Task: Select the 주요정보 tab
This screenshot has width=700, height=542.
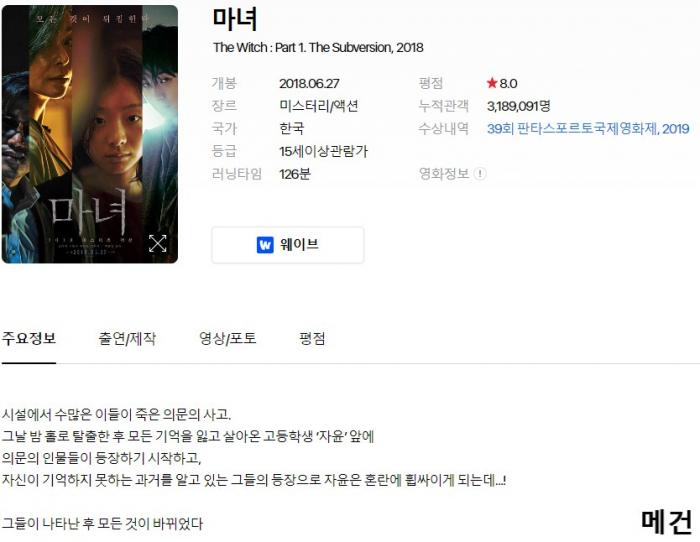Action: coord(29,338)
